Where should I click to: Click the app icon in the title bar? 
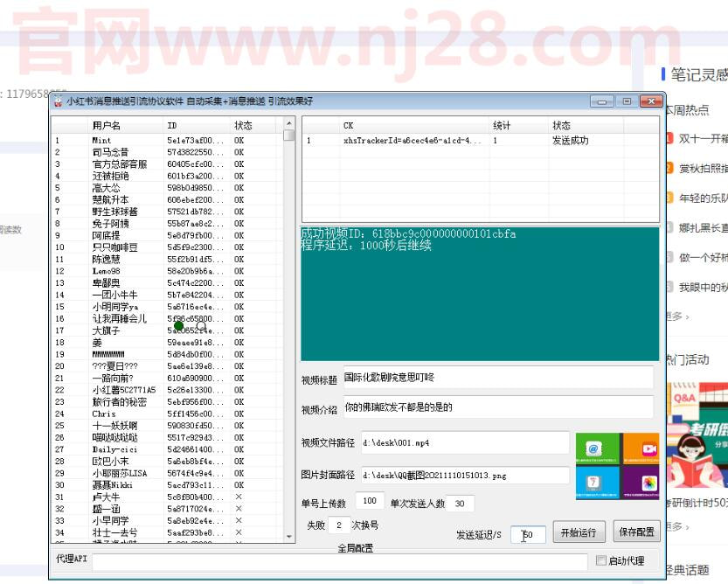click(58, 101)
